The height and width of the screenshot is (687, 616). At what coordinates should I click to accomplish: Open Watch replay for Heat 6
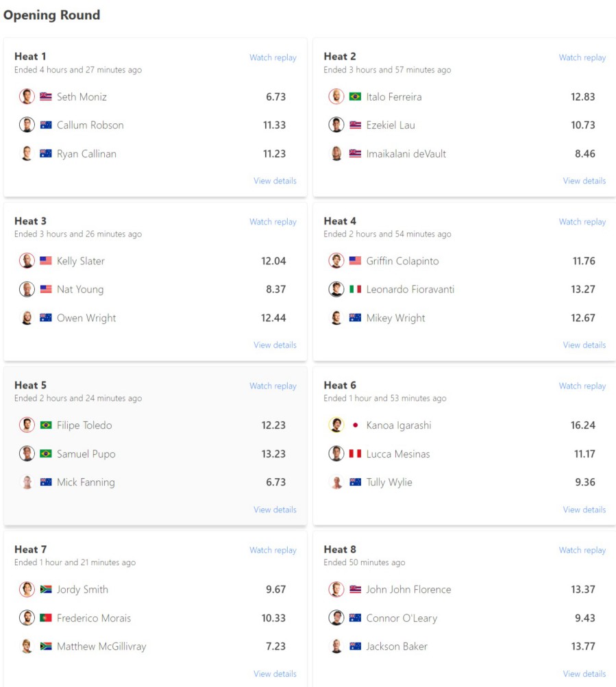[x=582, y=386]
